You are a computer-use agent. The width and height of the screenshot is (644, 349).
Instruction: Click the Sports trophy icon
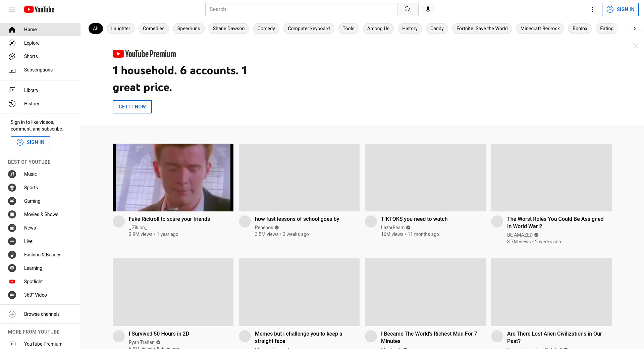12,188
